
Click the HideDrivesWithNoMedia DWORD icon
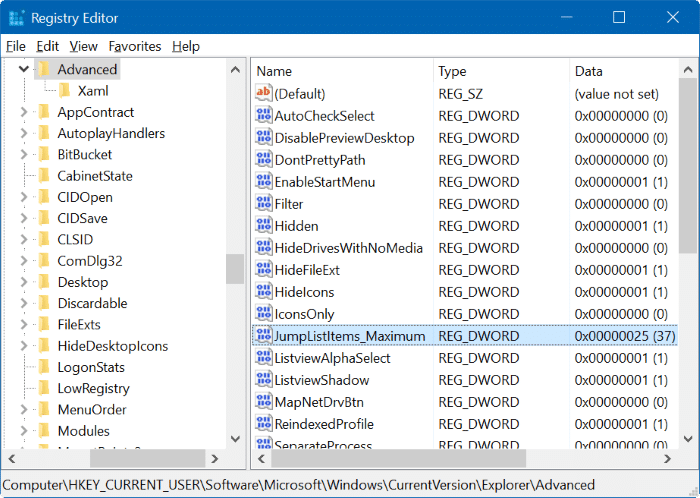[263, 247]
